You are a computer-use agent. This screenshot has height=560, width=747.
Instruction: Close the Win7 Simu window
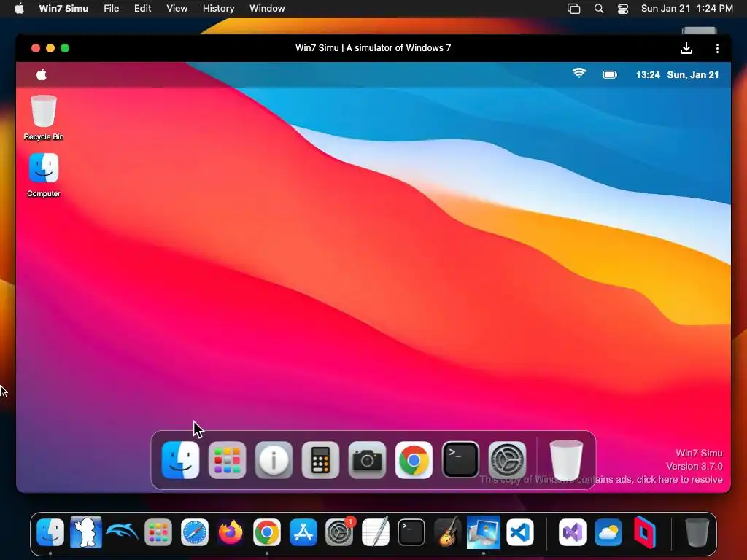click(35, 48)
